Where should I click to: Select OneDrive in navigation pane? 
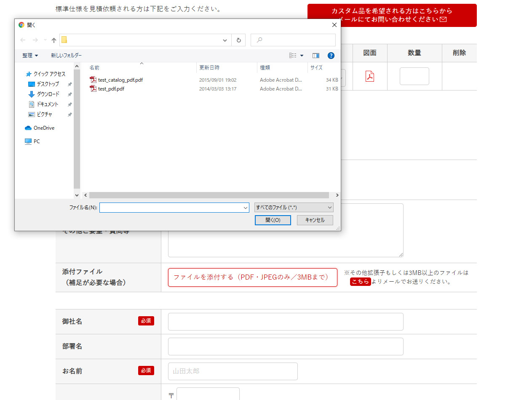click(x=40, y=128)
